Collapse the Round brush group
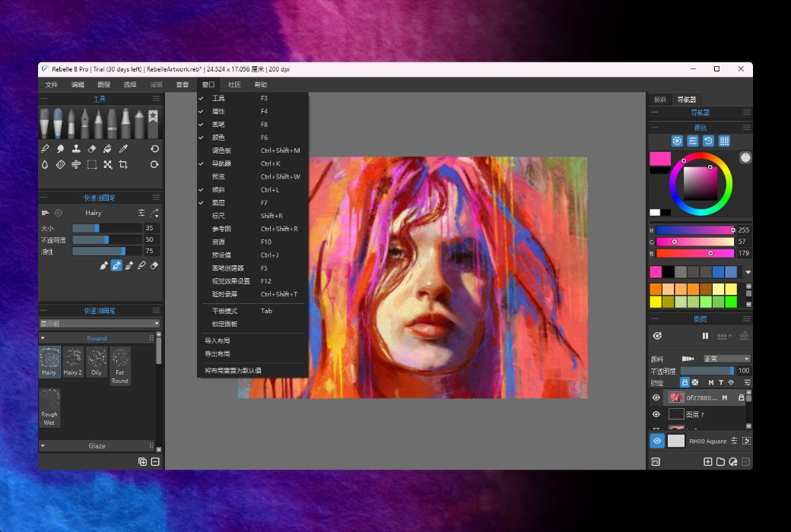The image size is (791, 532). tap(43, 338)
